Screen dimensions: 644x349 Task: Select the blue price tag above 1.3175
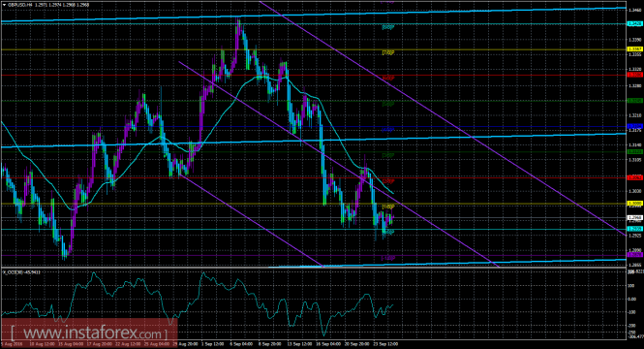[635, 126]
